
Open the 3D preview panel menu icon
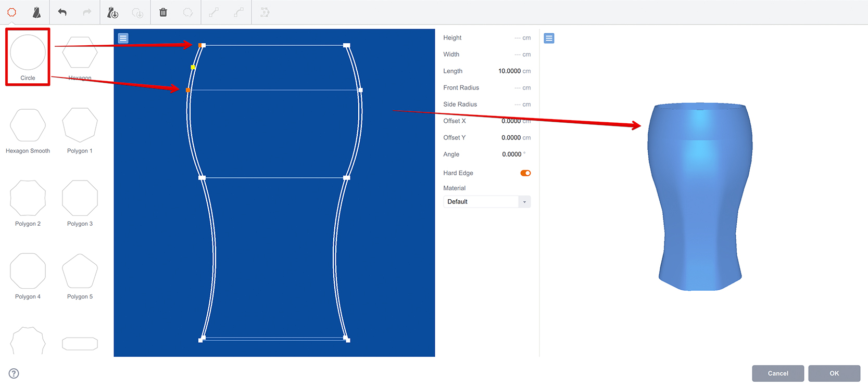click(549, 38)
